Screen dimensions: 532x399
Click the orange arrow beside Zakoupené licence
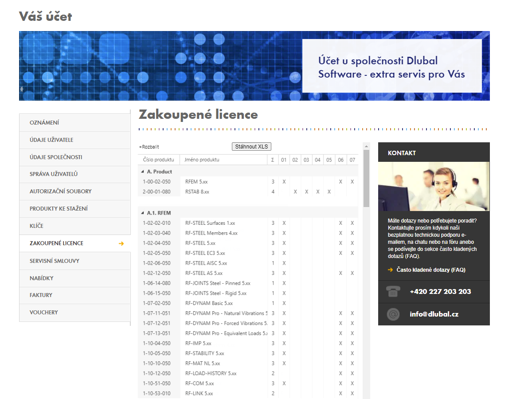pos(121,243)
